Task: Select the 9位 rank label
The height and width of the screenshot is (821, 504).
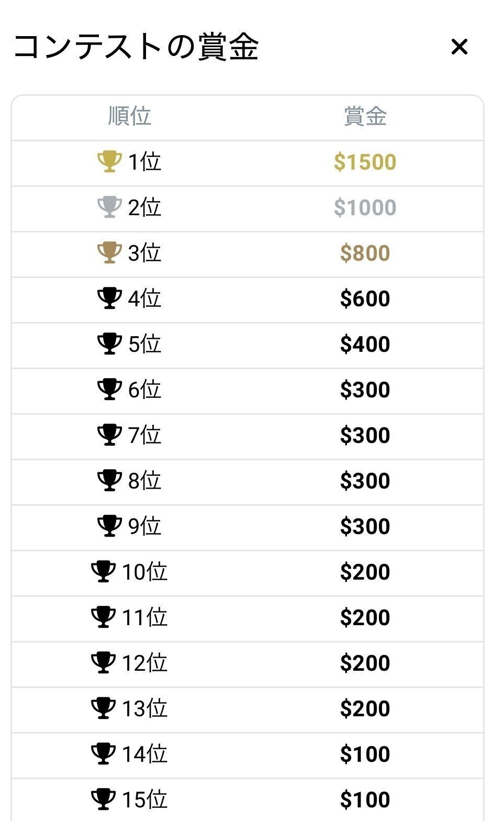Action: (145, 526)
